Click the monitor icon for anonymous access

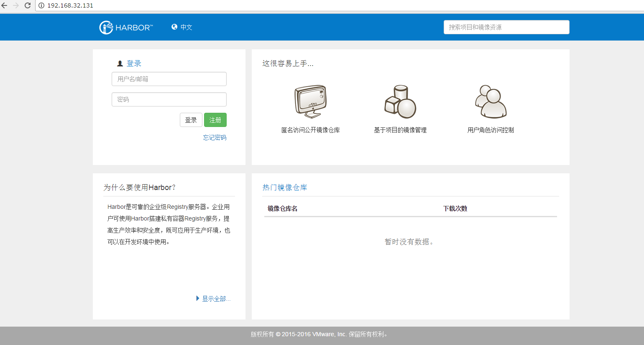coord(311,101)
